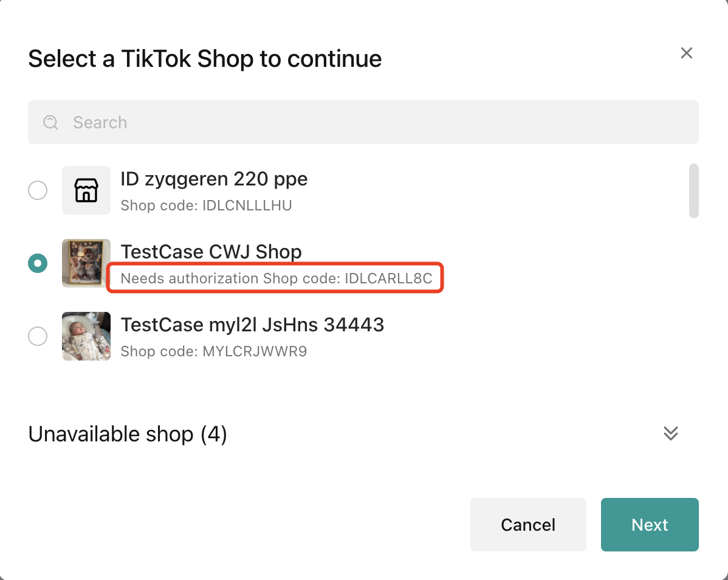Select ID zyqgeren 220 ppe radio button
728x580 pixels.
[x=38, y=190]
